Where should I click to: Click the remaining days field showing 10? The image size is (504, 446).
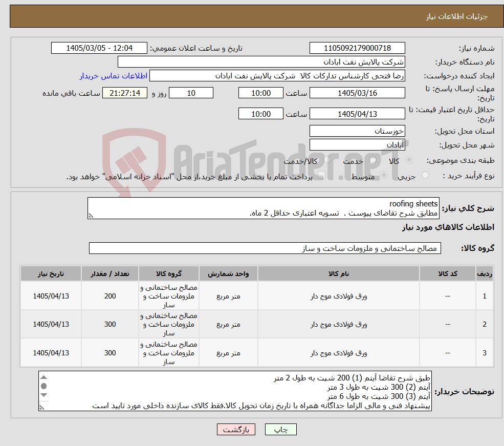[x=191, y=93]
